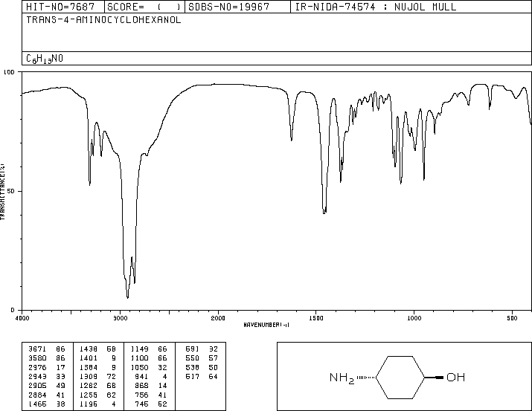Click the 1100 entry in the peak table

[x=139, y=358]
